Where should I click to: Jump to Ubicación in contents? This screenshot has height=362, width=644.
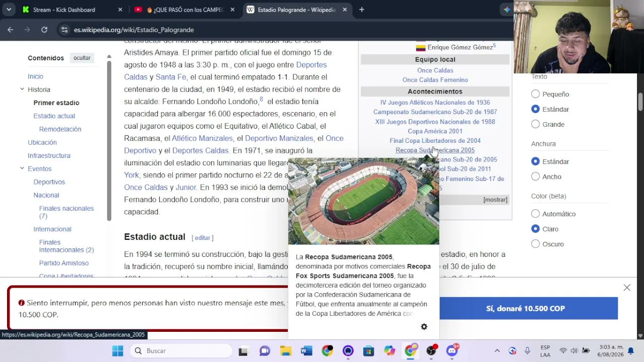coord(42,142)
